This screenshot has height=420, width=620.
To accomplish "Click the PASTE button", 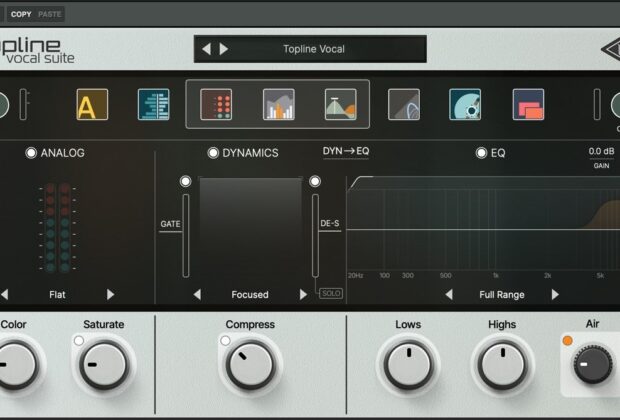I will coord(49,14).
